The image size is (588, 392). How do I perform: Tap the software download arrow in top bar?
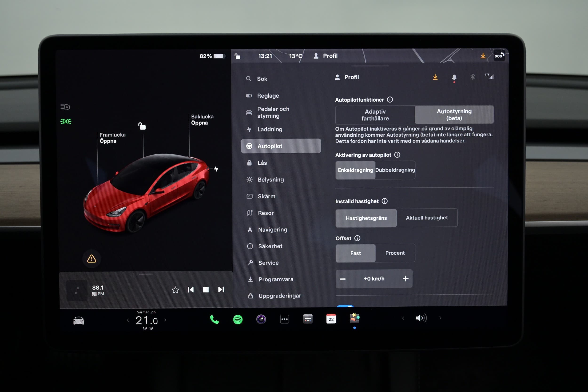tap(483, 55)
